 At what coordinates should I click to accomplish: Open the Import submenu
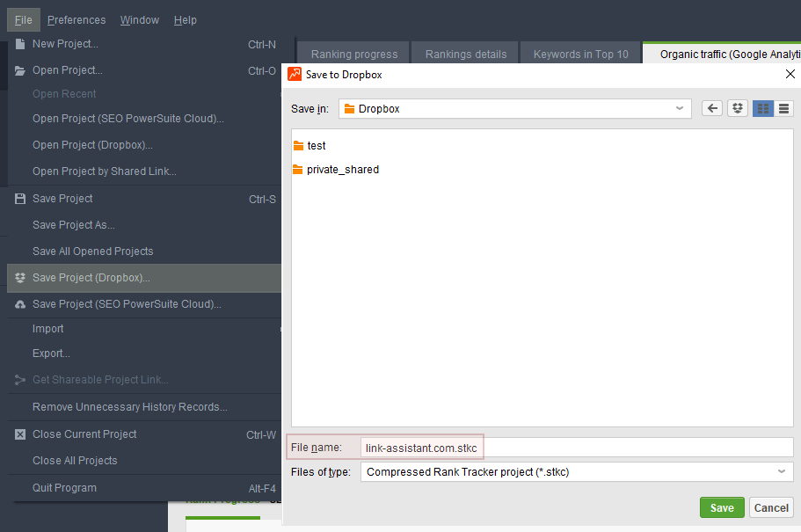coord(144,329)
